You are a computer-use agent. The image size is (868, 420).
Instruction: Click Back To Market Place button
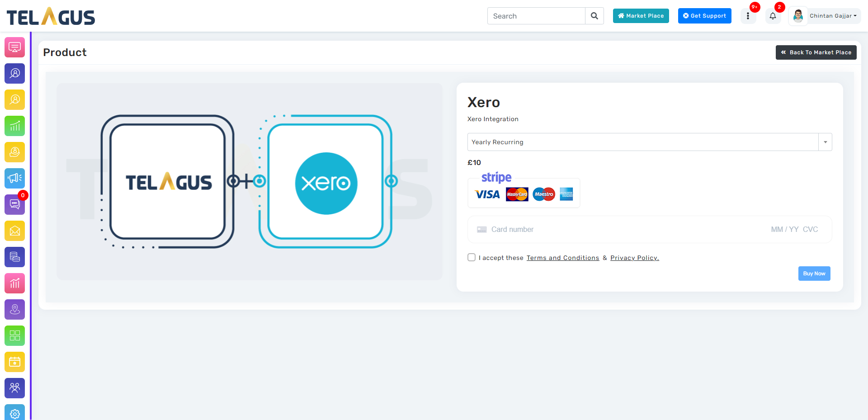click(816, 52)
